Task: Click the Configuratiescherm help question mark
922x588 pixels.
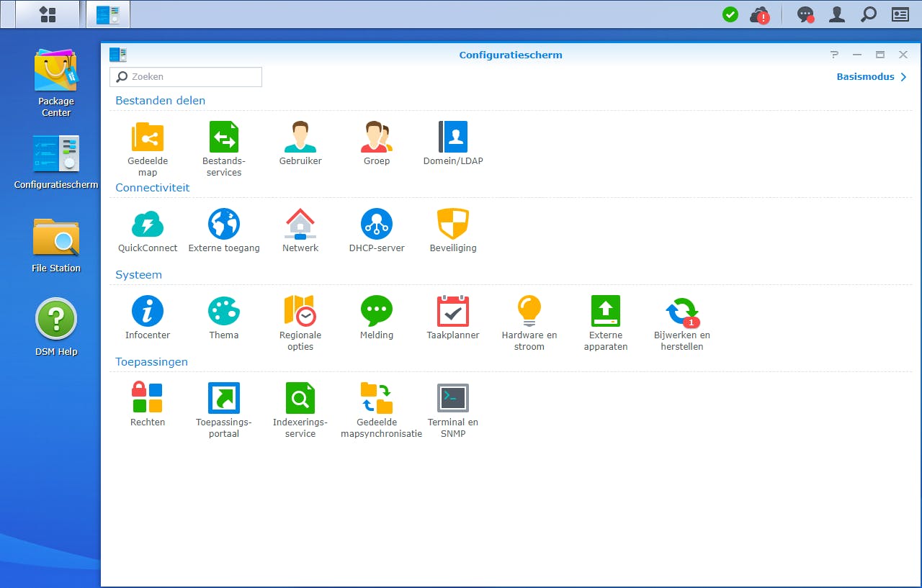Action: click(x=834, y=55)
